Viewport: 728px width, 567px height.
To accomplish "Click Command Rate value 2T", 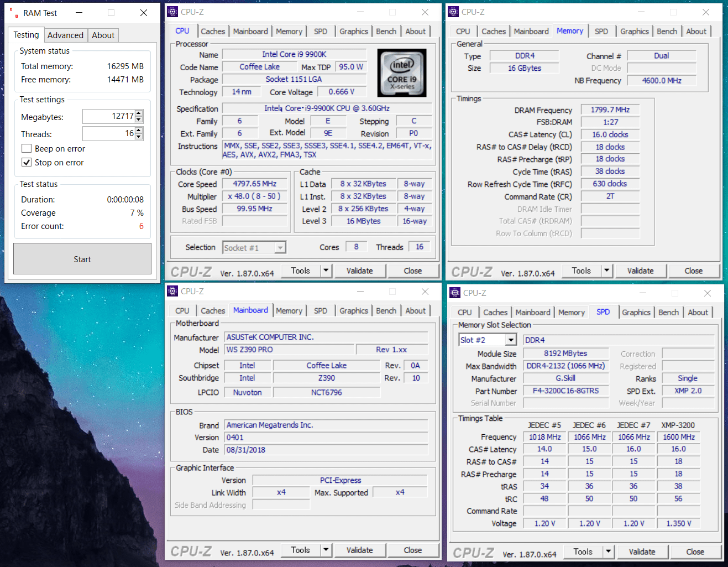I will [x=610, y=196].
